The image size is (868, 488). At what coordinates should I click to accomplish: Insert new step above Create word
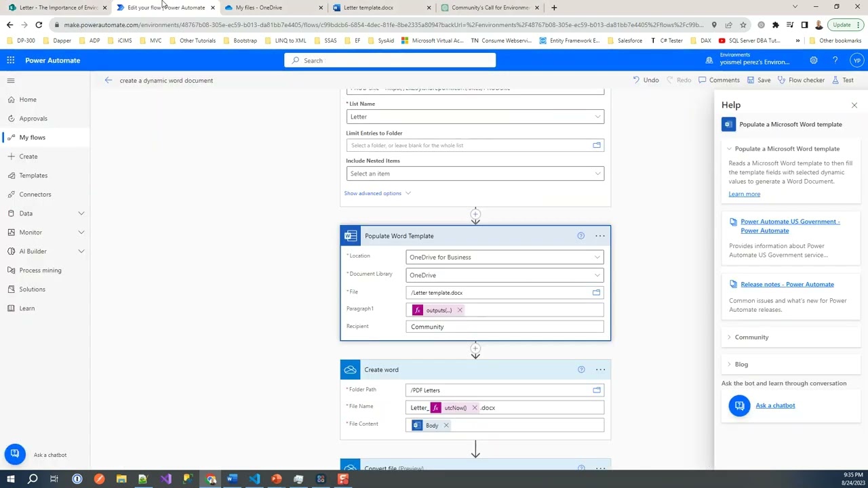coord(475,348)
